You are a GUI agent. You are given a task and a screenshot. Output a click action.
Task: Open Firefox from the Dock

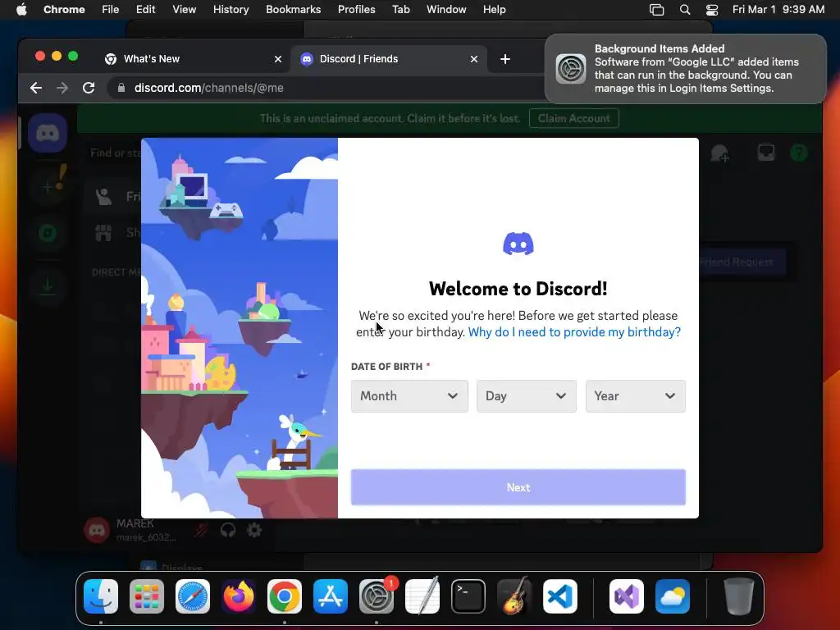(x=239, y=596)
